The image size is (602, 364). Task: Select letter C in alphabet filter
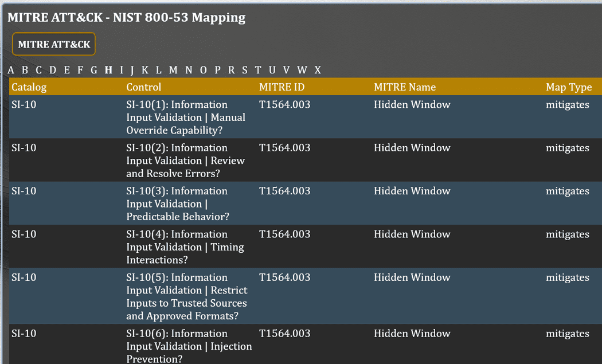[38, 71]
